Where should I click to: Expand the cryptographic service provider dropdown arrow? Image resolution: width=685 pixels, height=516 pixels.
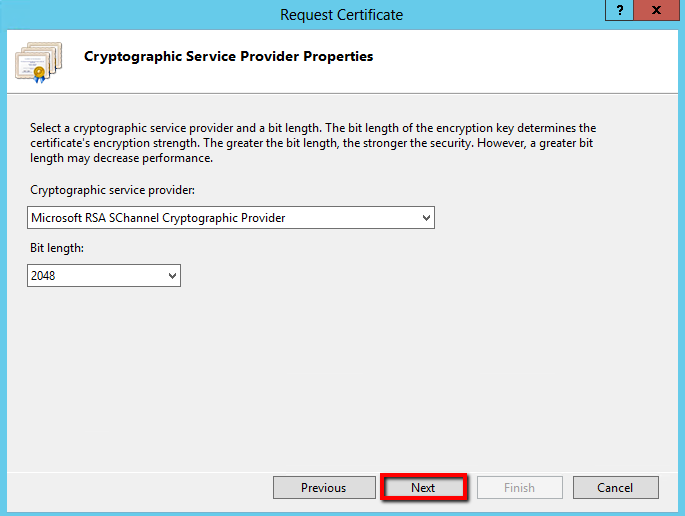426,217
